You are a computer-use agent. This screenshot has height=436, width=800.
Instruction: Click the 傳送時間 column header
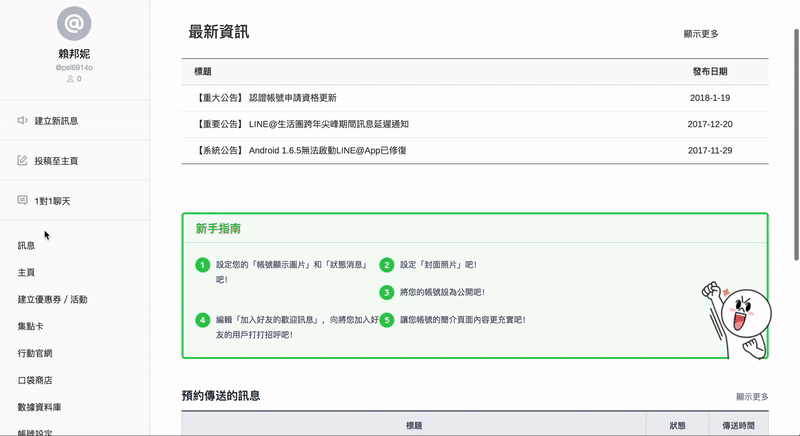pos(738,425)
